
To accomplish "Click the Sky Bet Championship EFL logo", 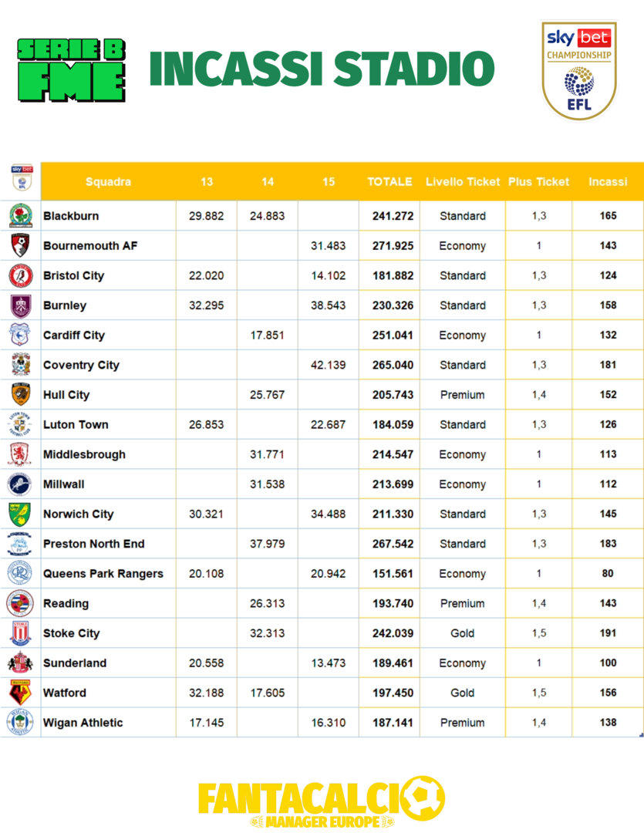I will click(x=578, y=69).
